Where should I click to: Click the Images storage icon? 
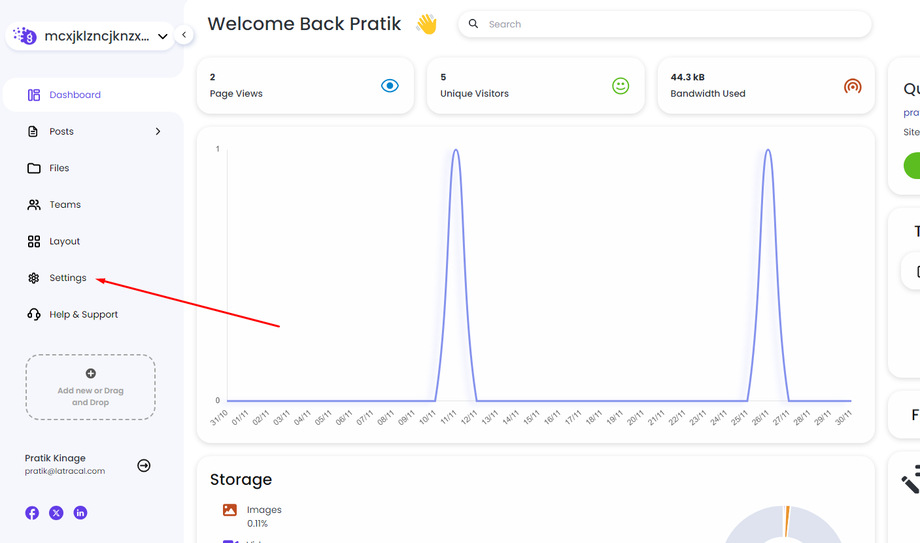(230, 510)
